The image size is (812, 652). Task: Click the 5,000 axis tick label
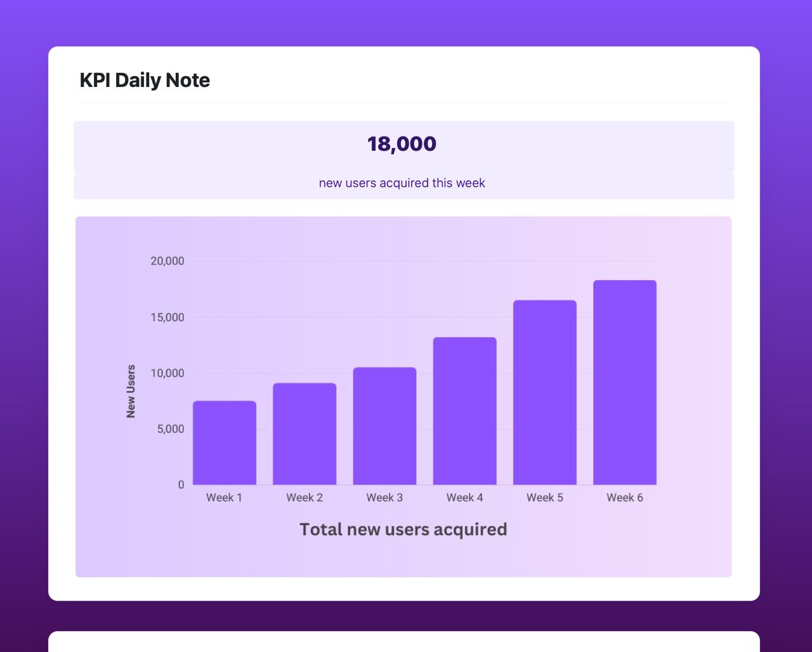pos(171,429)
